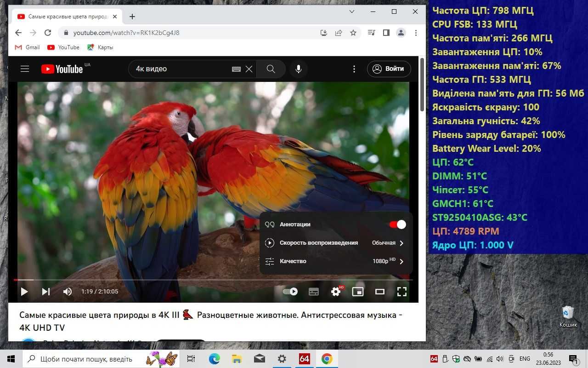Skip to the next video
588x368 pixels.
coord(46,292)
